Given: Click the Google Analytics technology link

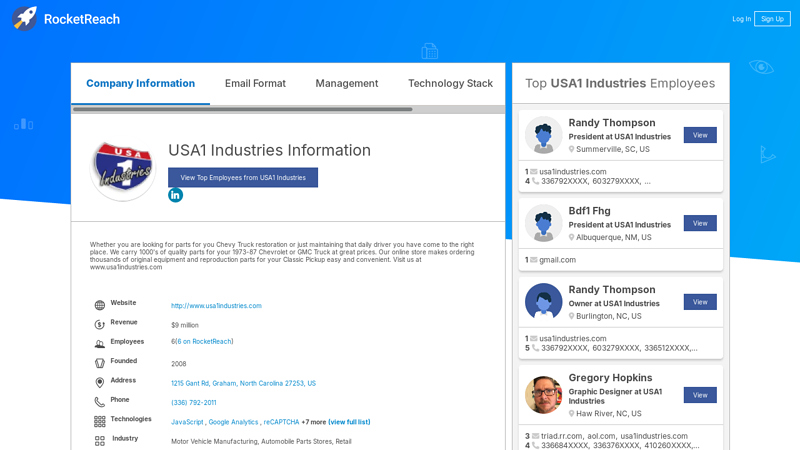Looking at the screenshot, I should pyautogui.click(x=233, y=422).
